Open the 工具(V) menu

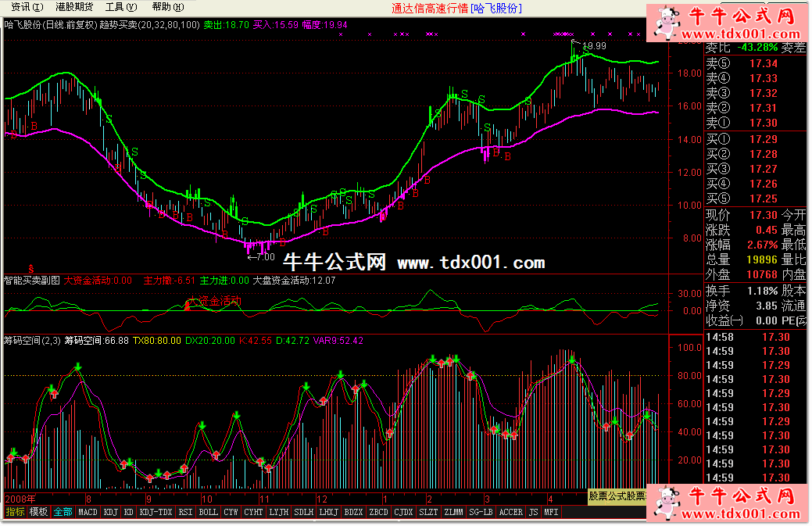click(x=121, y=7)
